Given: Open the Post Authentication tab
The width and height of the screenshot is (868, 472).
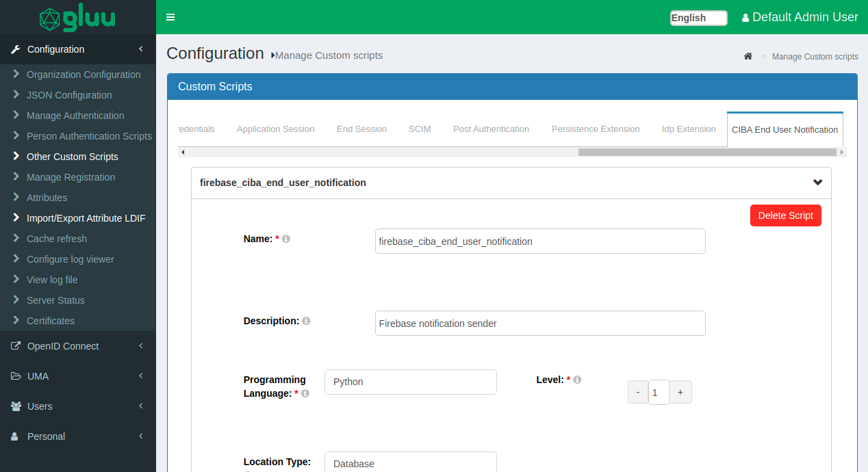Looking at the screenshot, I should click(x=491, y=129).
